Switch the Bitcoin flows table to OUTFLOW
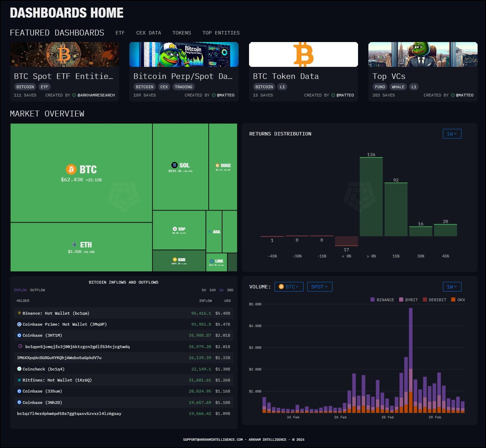This screenshot has height=448, width=486. (x=37, y=290)
